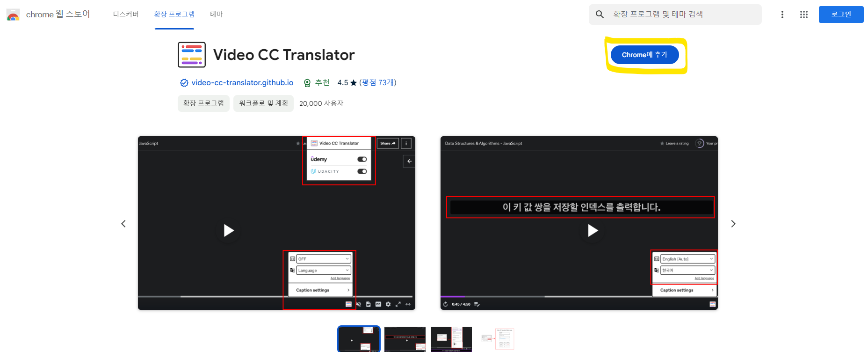Click the magnifying glass search icon

click(600, 15)
